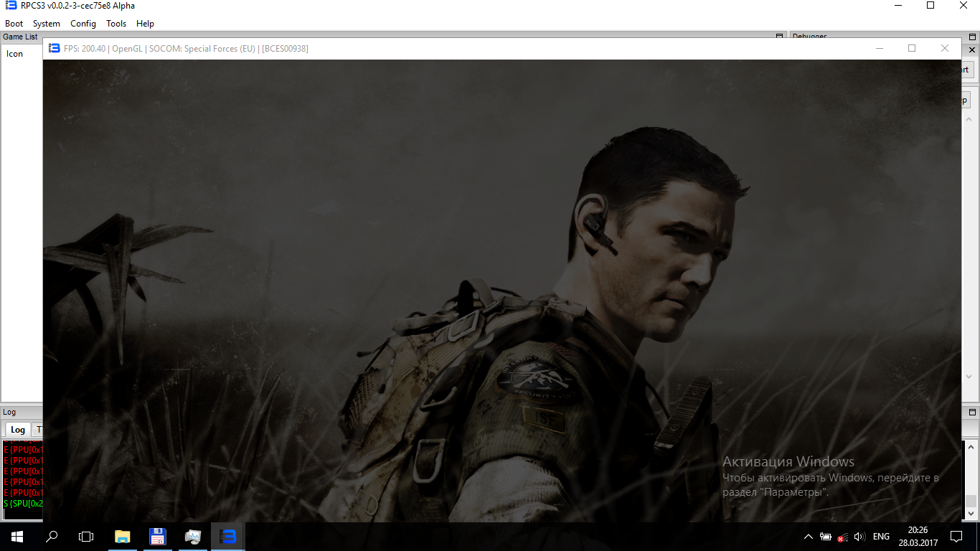This screenshot has width=980, height=551.
Task: Open the network status tray icon
Action: point(843,537)
